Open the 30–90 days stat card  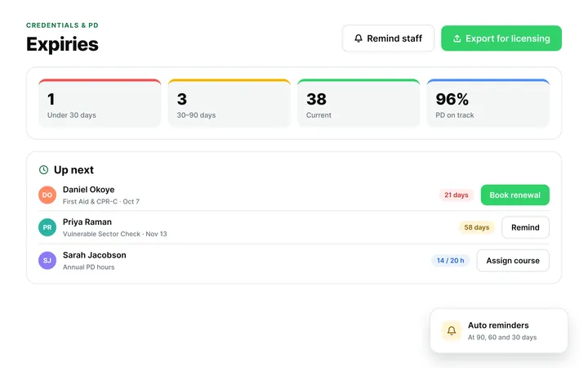[x=229, y=103]
